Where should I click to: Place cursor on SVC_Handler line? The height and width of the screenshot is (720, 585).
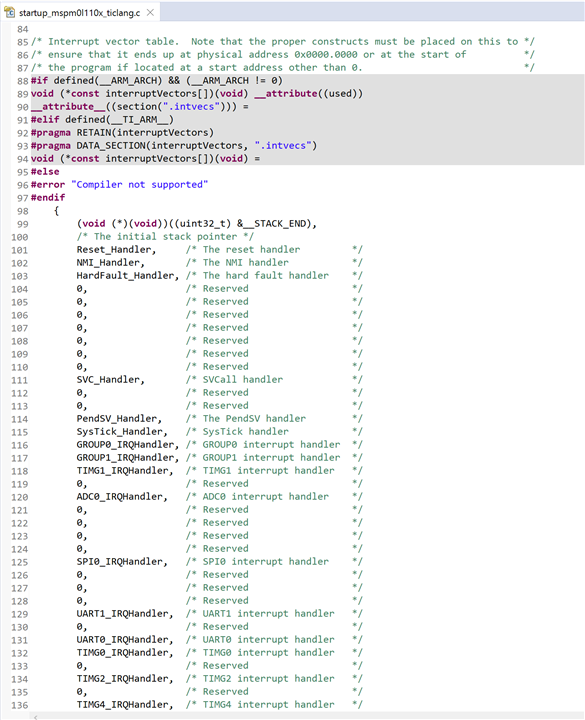click(x=110, y=380)
